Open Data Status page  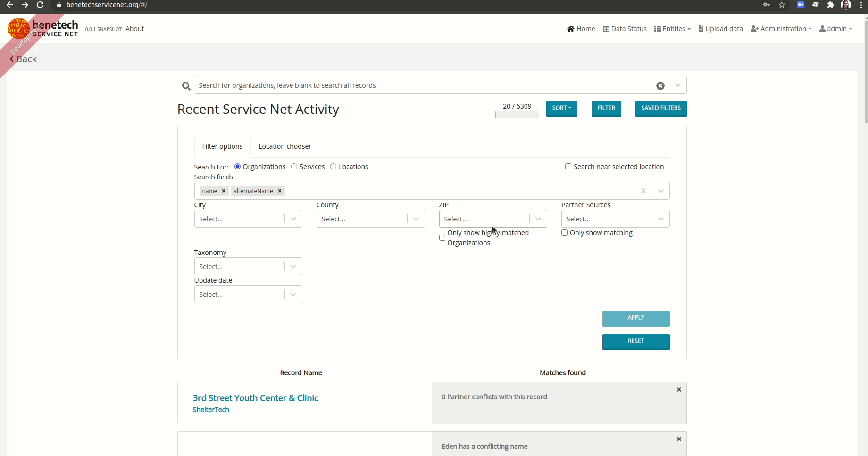tap(625, 29)
